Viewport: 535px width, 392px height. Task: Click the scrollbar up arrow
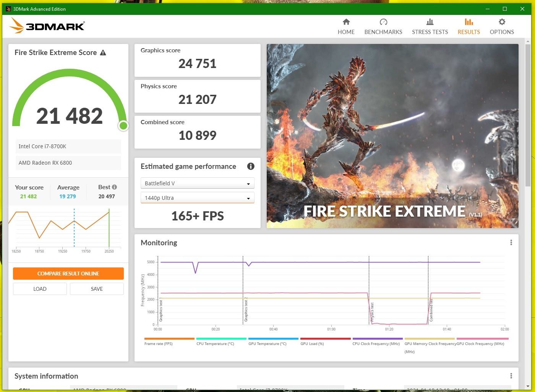click(x=528, y=41)
